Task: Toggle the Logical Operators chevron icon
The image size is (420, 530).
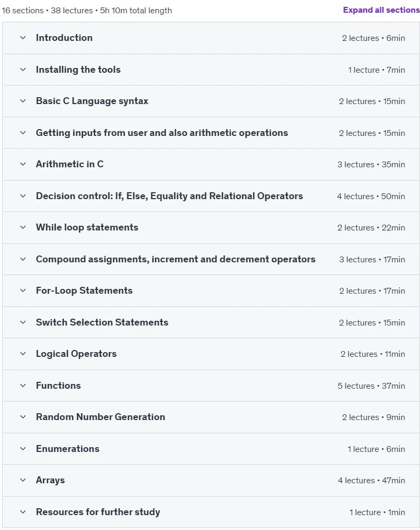Action: click(23, 354)
